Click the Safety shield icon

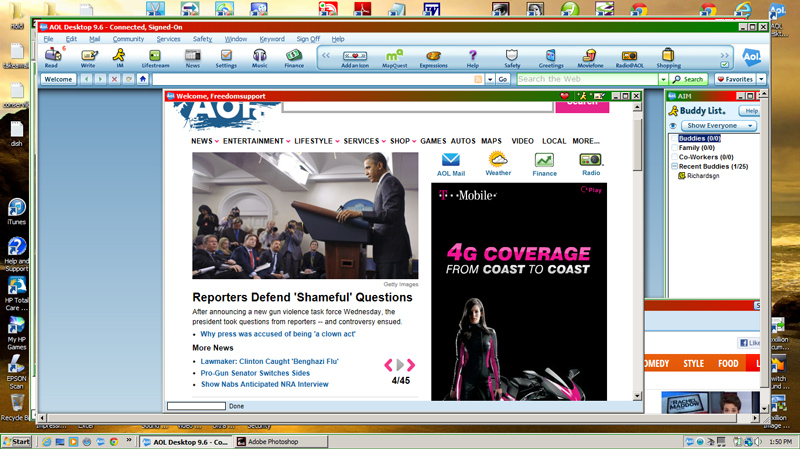tap(512, 59)
